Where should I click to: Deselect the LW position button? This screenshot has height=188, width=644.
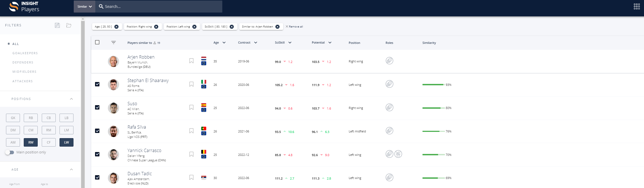click(x=66, y=142)
